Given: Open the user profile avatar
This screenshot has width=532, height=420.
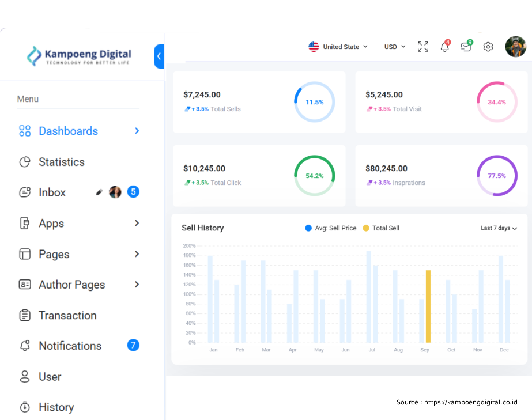Looking at the screenshot, I should [x=515, y=47].
